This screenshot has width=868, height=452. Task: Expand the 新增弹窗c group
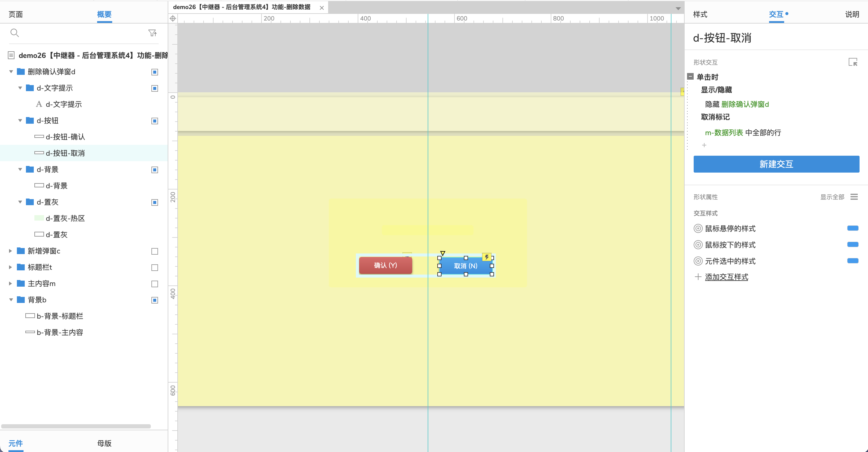11,251
